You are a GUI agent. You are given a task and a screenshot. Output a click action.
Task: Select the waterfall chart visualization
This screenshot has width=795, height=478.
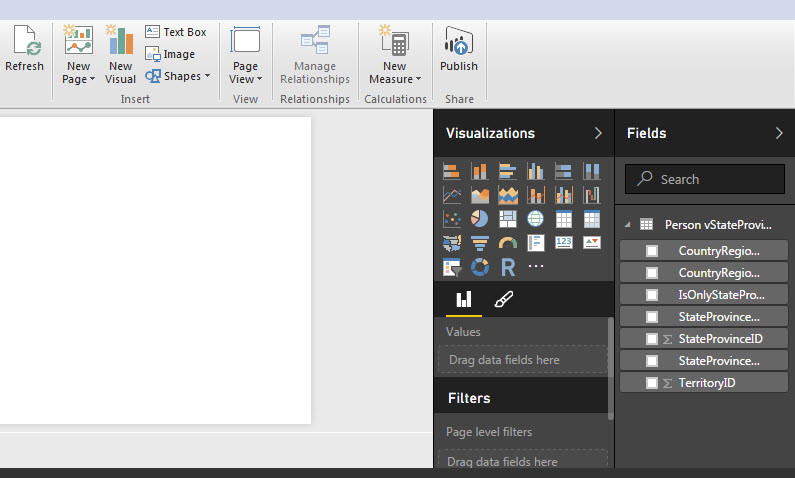591,195
